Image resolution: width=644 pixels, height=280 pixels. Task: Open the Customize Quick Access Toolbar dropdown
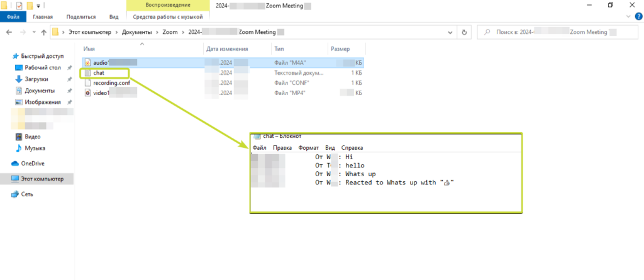tap(38, 6)
